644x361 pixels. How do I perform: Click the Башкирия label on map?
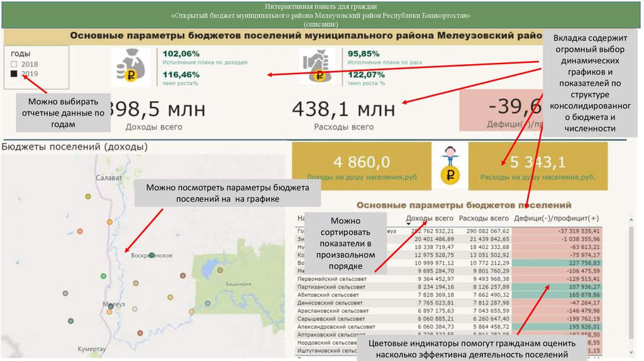click(x=238, y=284)
